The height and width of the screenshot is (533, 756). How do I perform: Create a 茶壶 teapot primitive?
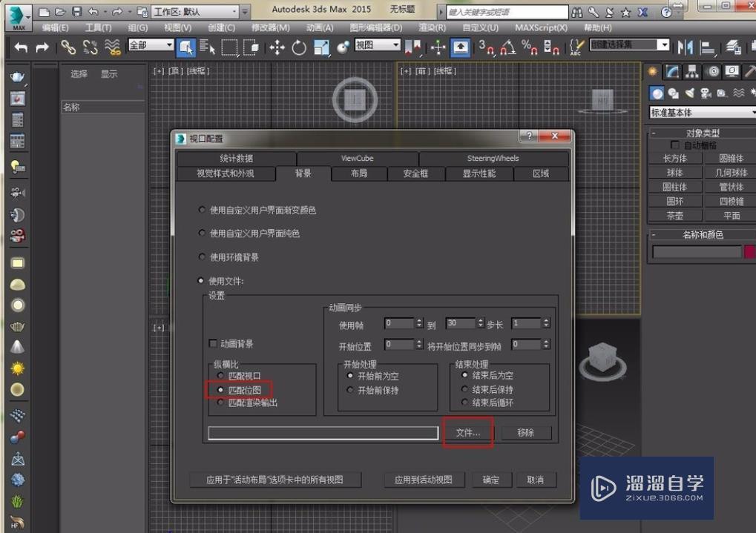point(674,215)
